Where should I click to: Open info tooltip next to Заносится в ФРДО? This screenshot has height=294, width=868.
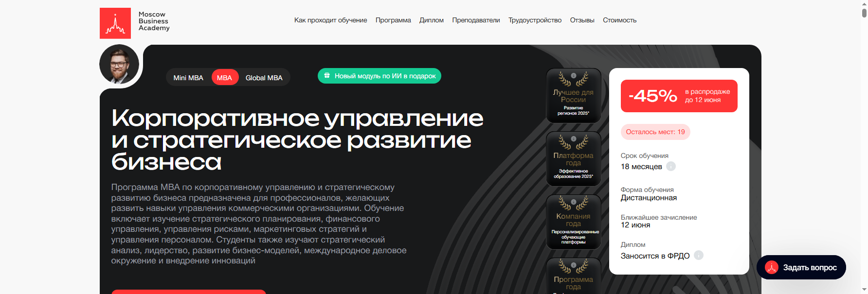(x=699, y=255)
